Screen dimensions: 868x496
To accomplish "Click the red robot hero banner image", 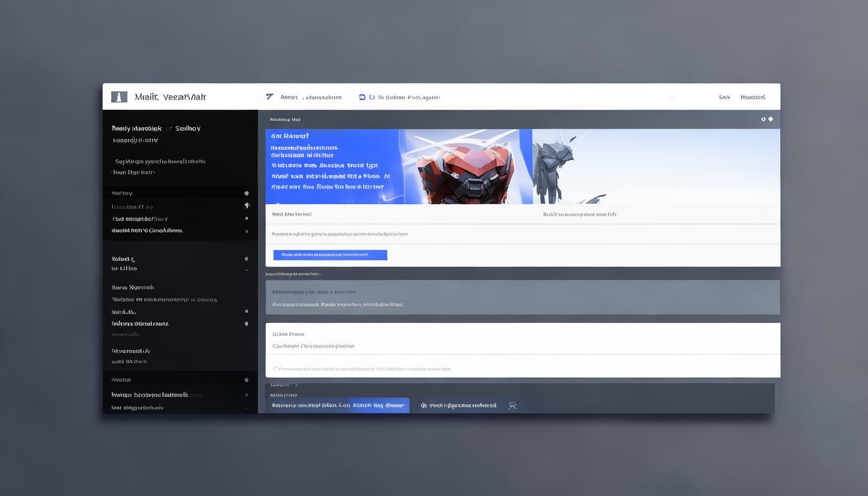I will (x=465, y=167).
